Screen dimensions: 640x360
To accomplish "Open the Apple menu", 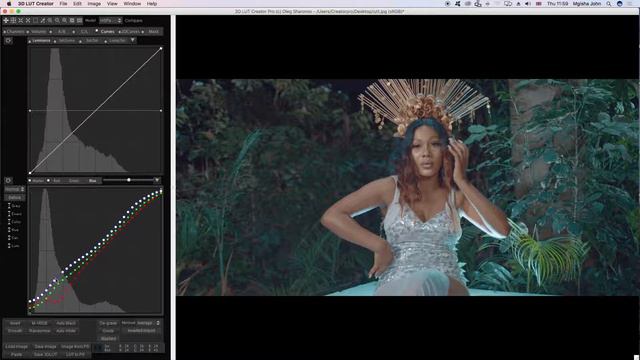I will point(9,4).
